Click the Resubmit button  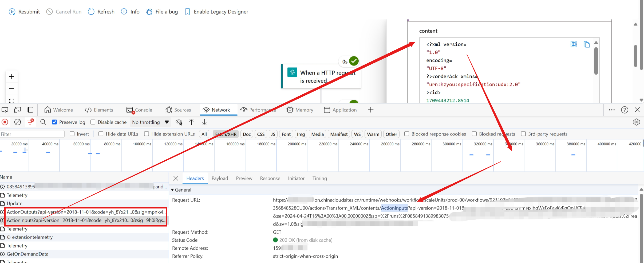pos(24,12)
